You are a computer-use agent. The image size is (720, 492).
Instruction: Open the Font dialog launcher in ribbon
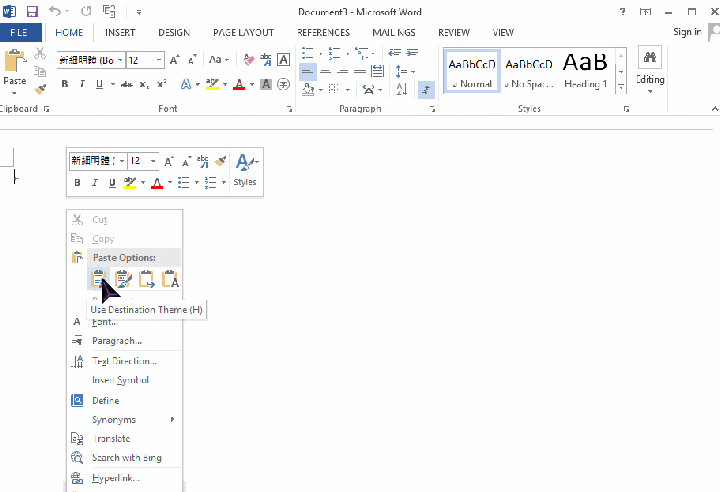point(289,109)
